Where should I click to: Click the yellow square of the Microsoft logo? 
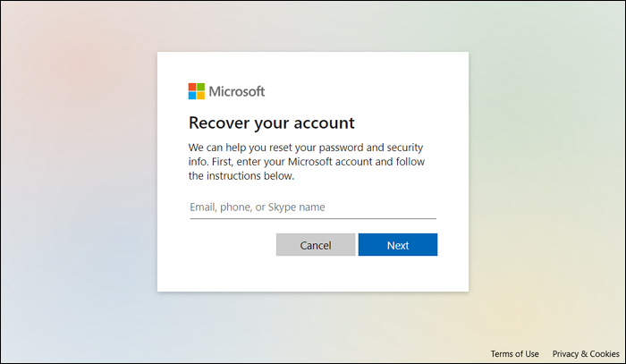[200, 95]
